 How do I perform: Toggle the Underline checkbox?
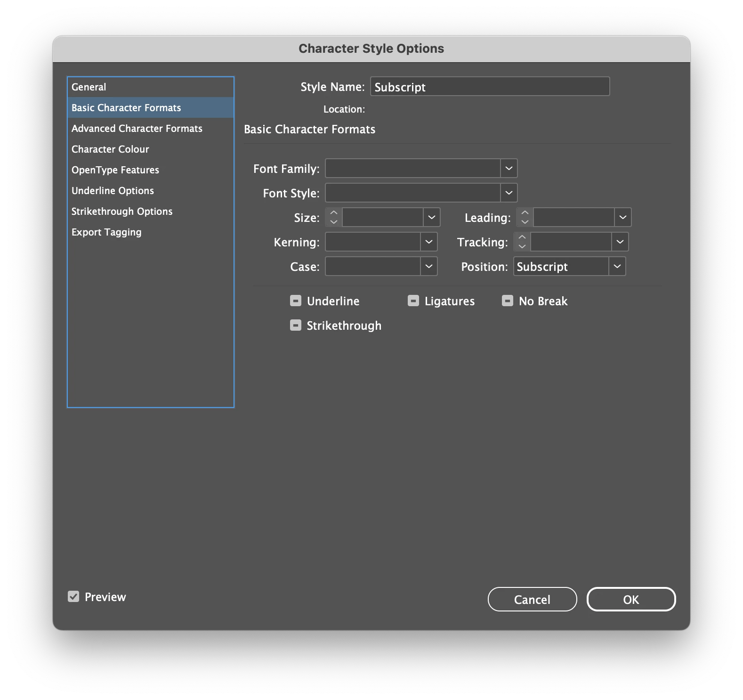click(296, 301)
